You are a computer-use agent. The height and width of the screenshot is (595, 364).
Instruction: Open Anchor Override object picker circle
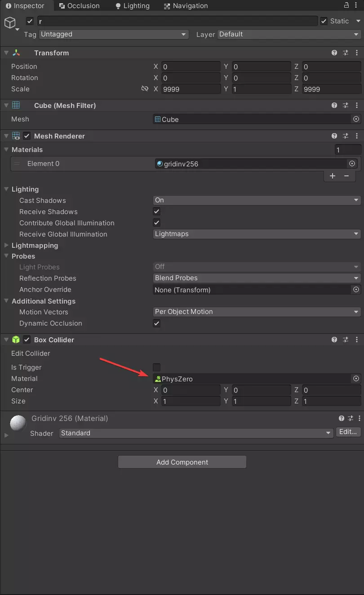coord(356,290)
